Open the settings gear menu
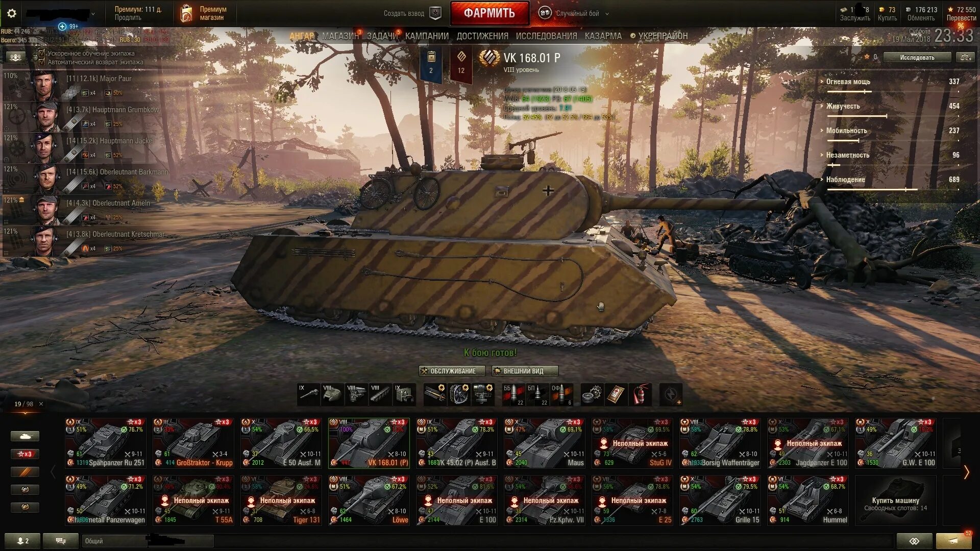Image resolution: width=980 pixels, height=551 pixels. point(12,14)
